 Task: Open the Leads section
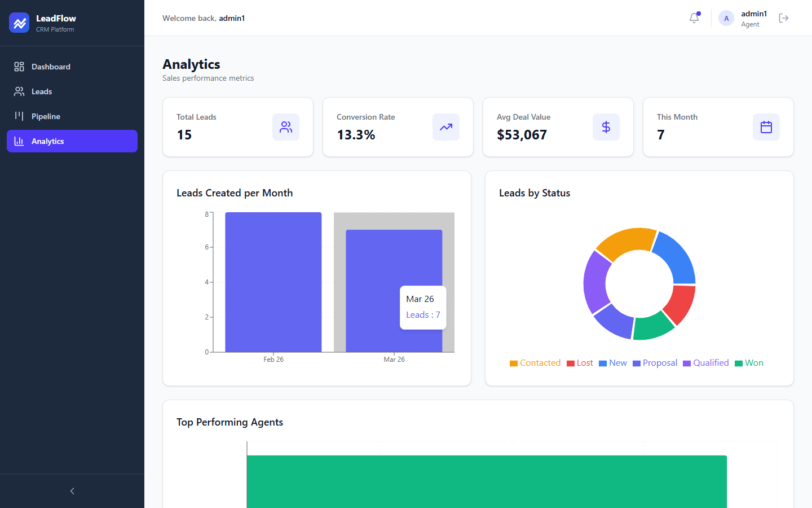(x=42, y=91)
